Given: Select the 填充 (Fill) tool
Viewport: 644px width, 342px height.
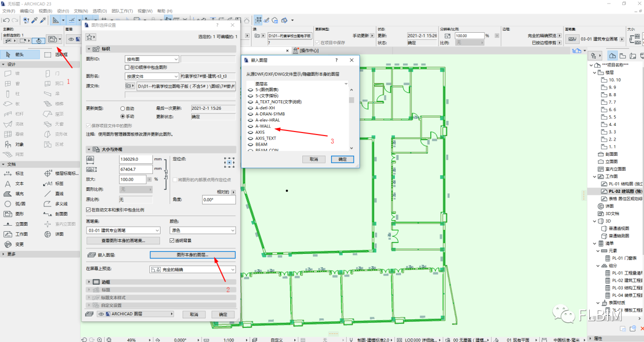Looking at the screenshot, I should [x=15, y=193].
